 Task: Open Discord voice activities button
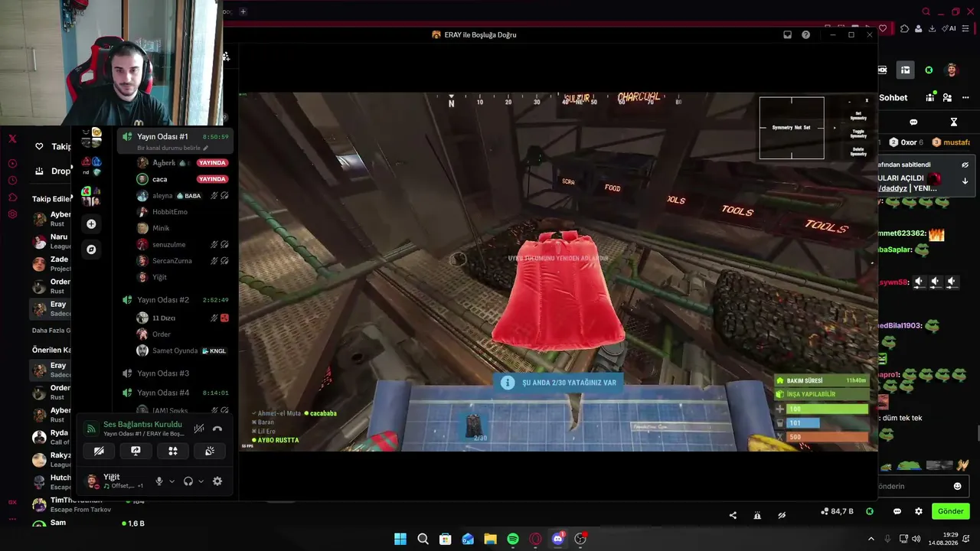tap(173, 452)
